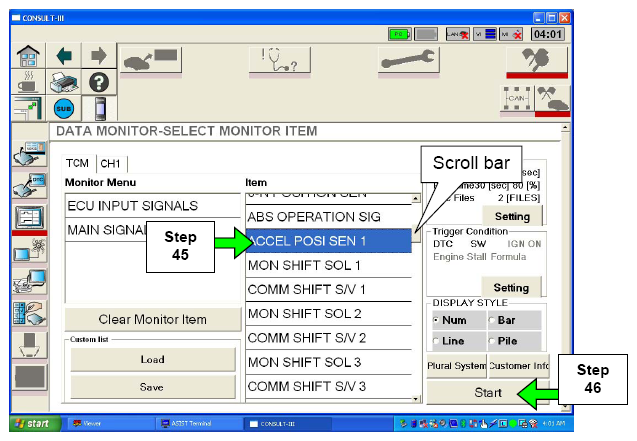Click the Home icon in the toolbar
Viewport: 637px width, 441px height.
28,56
